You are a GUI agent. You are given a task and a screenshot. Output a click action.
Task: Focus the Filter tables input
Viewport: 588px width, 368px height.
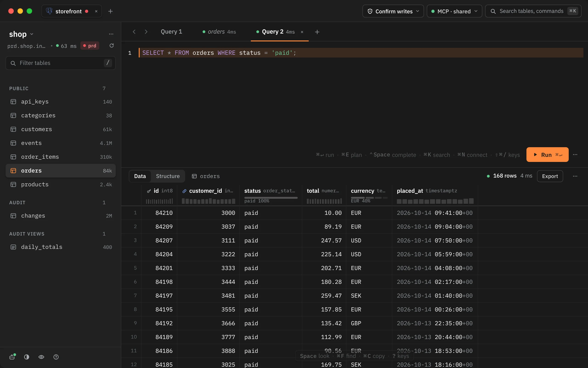pos(60,63)
